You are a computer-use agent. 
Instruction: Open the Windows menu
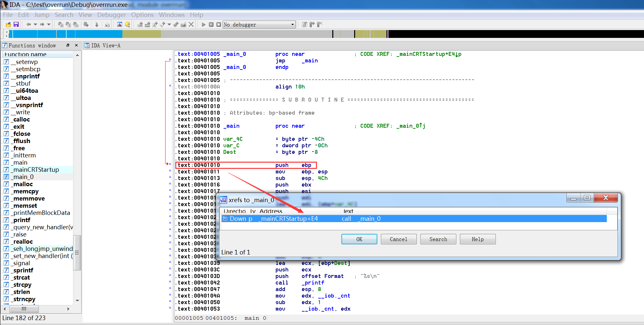coord(172,15)
